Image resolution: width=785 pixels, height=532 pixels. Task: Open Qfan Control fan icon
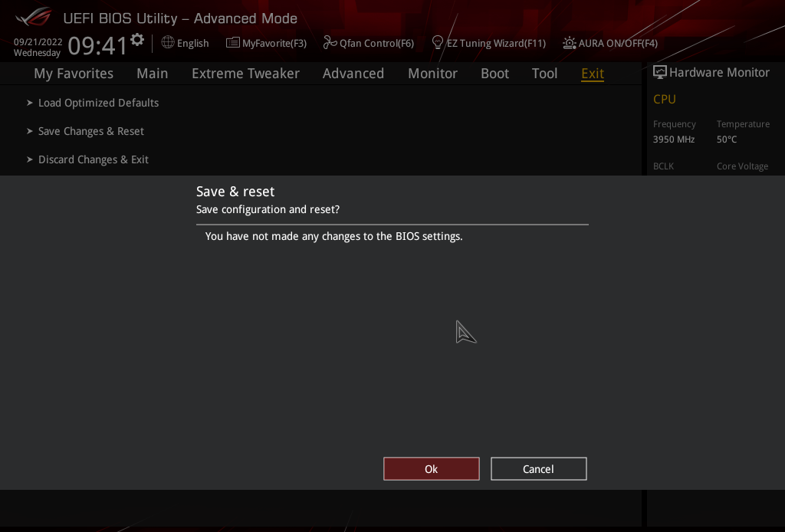coord(330,42)
